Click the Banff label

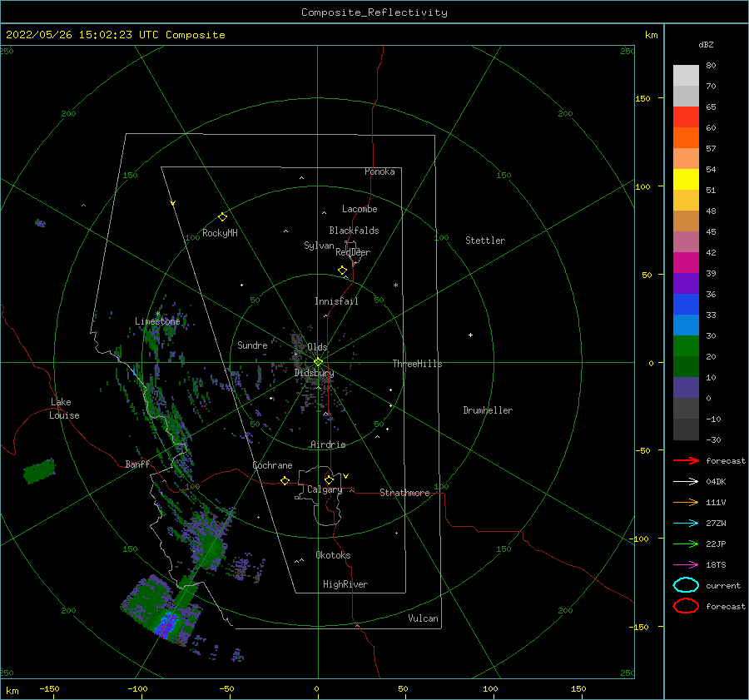137,464
